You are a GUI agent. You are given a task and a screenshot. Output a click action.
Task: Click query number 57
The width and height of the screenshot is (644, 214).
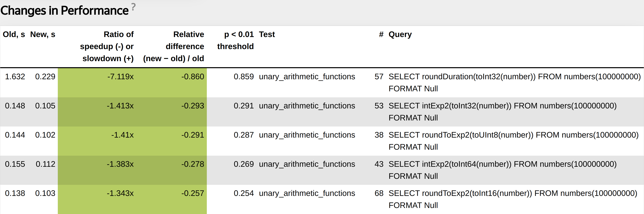379,77
